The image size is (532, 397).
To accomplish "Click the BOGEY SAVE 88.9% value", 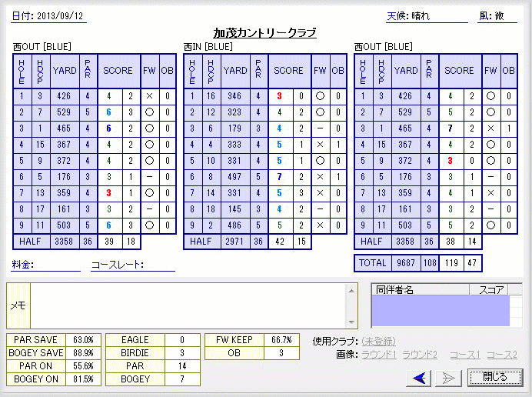I will click(x=83, y=353).
